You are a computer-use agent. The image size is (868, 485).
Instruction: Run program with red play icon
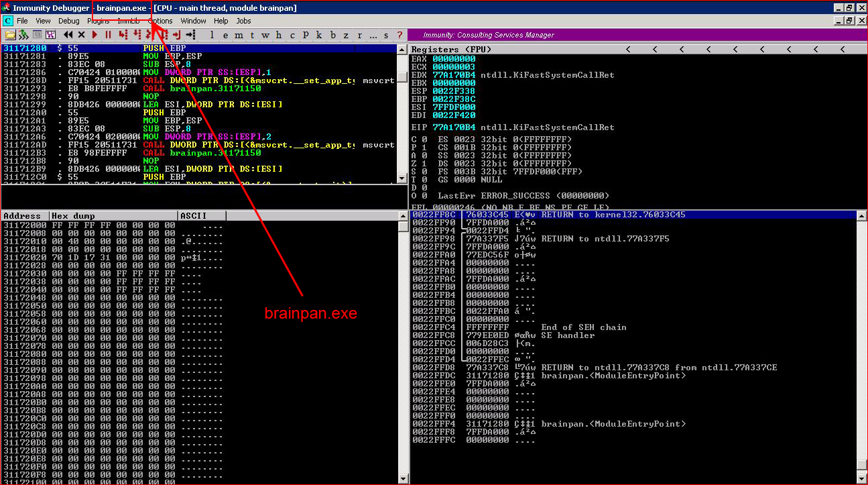[x=95, y=34]
